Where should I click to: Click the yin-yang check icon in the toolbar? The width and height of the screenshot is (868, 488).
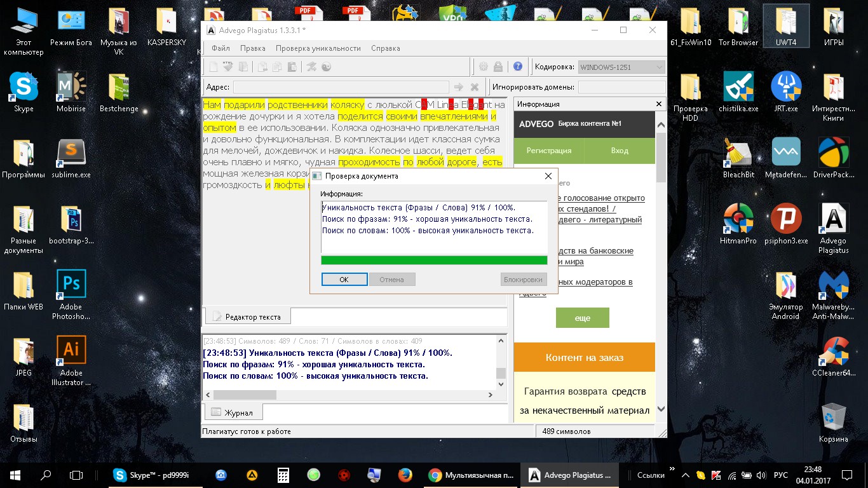pyautogui.click(x=327, y=67)
